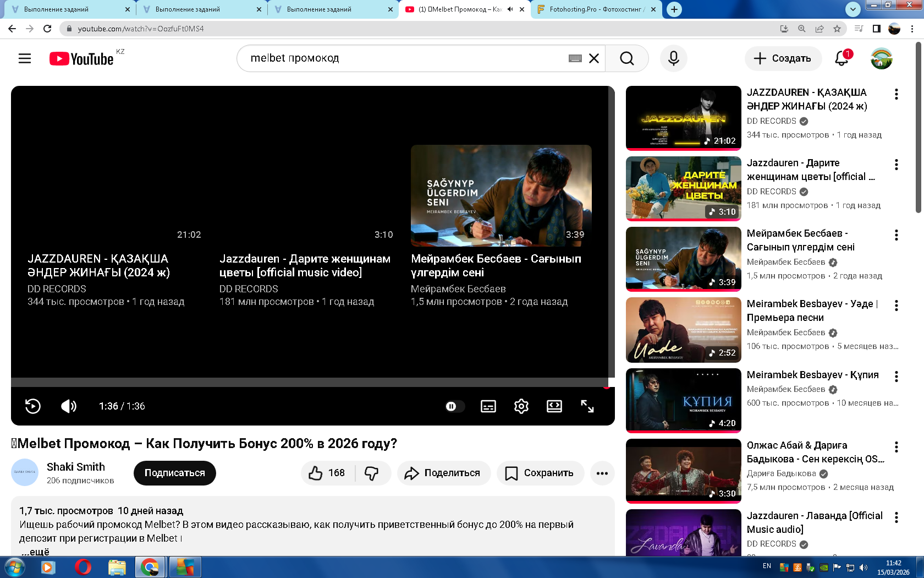Toggle subtitles in the player
Viewport: 924px width, 578px height.
(488, 406)
